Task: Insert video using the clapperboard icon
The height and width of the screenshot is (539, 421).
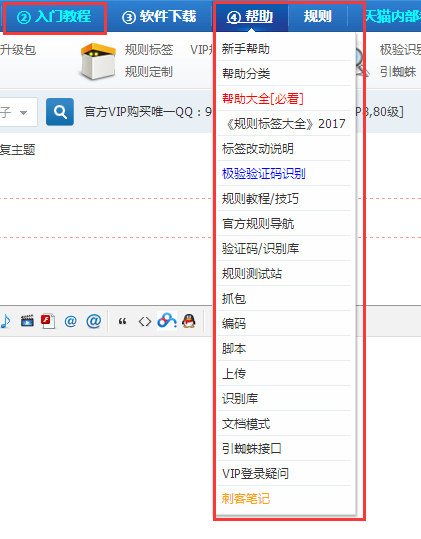Action: click(x=27, y=321)
